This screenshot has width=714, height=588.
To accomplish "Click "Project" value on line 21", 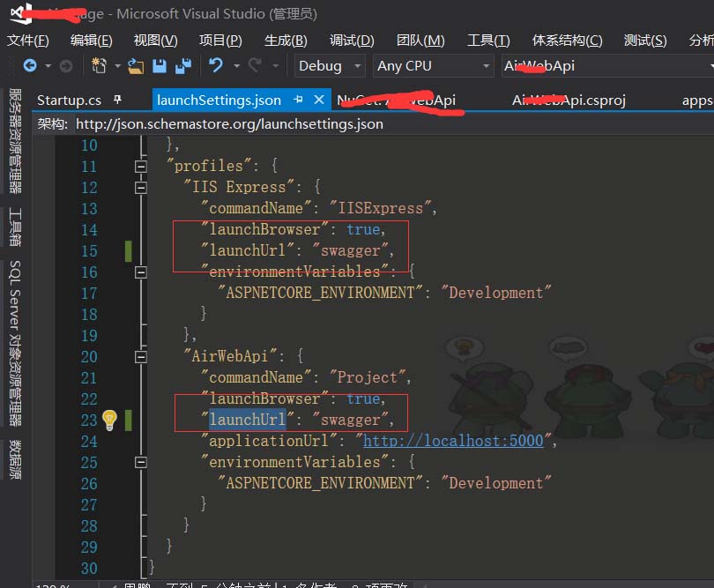I will coord(368,377).
